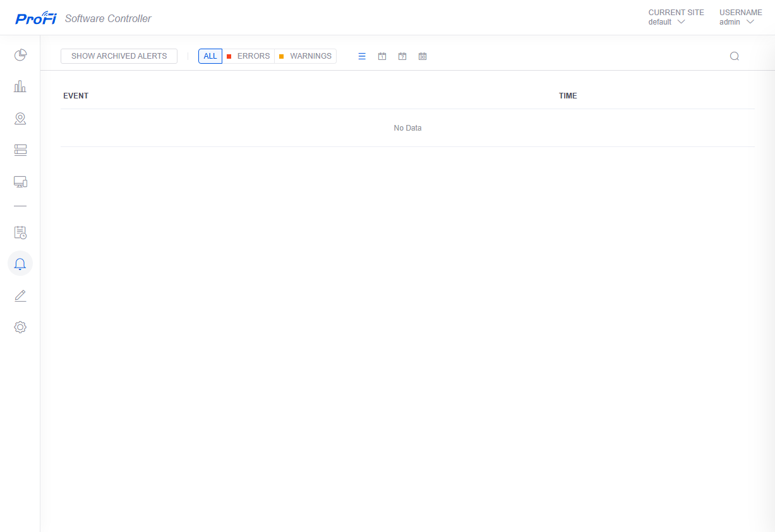775x532 pixels.
Task: Expand the Username admin dropdown
Action: (x=740, y=17)
